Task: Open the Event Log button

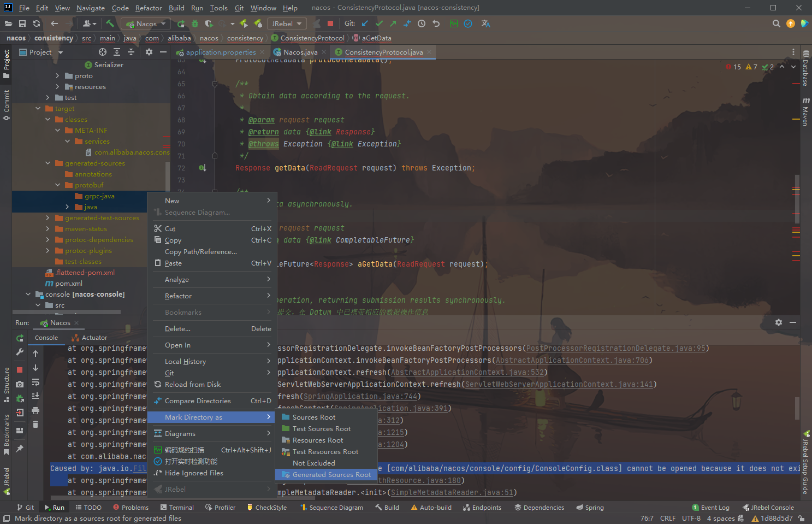Action: (x=710, y=507)
